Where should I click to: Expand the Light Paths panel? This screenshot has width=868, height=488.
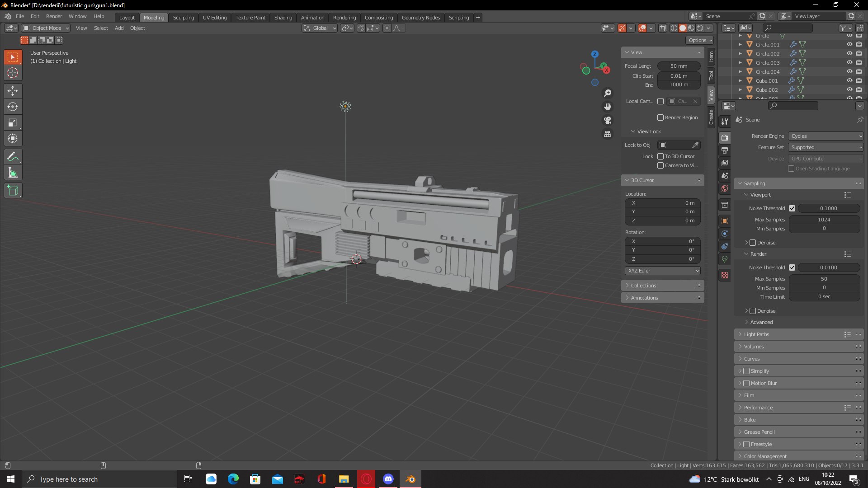[799, 334]
